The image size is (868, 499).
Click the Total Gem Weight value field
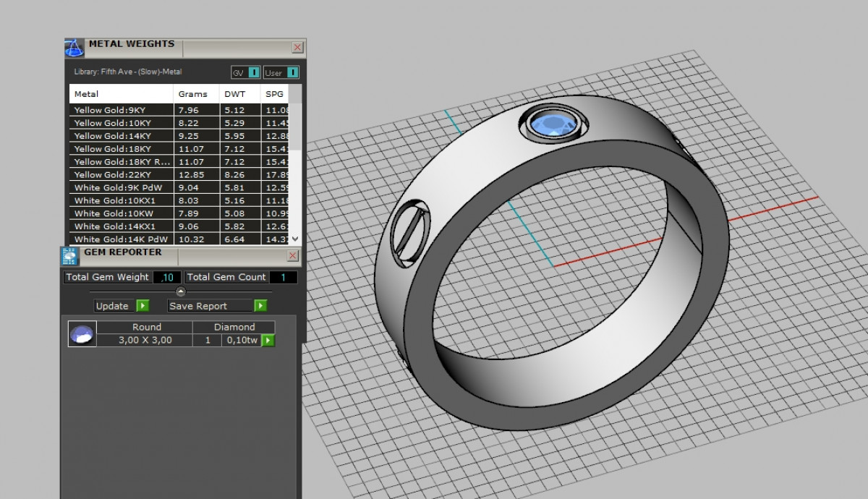click(167, 277)
